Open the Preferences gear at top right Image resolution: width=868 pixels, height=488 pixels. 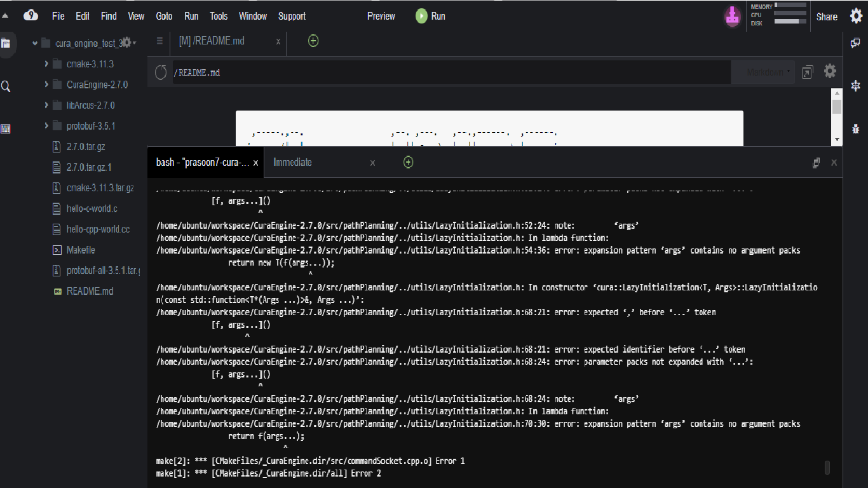[x=856, y=16]
